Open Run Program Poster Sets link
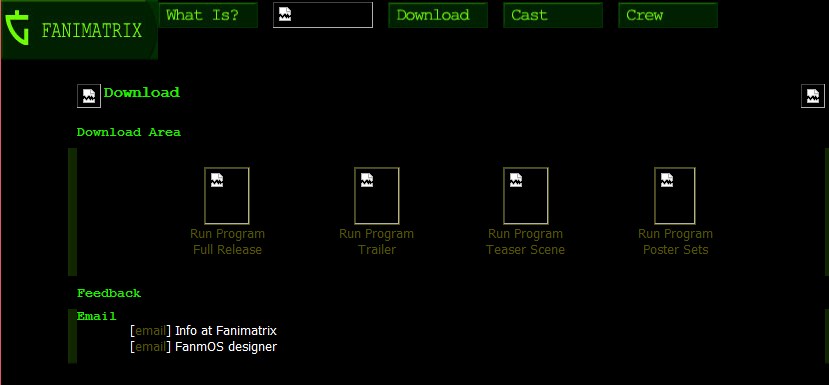 tap(675, 242)
